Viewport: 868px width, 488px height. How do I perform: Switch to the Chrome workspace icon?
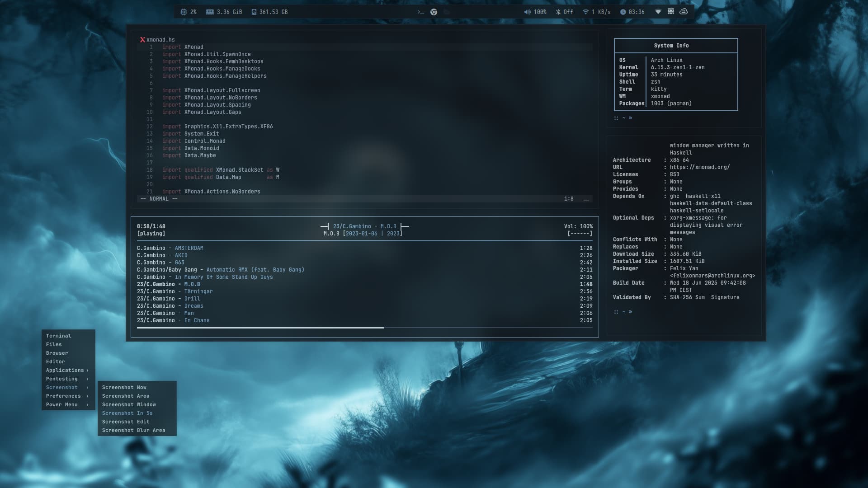pyautogui.click(x=434, y=12)
